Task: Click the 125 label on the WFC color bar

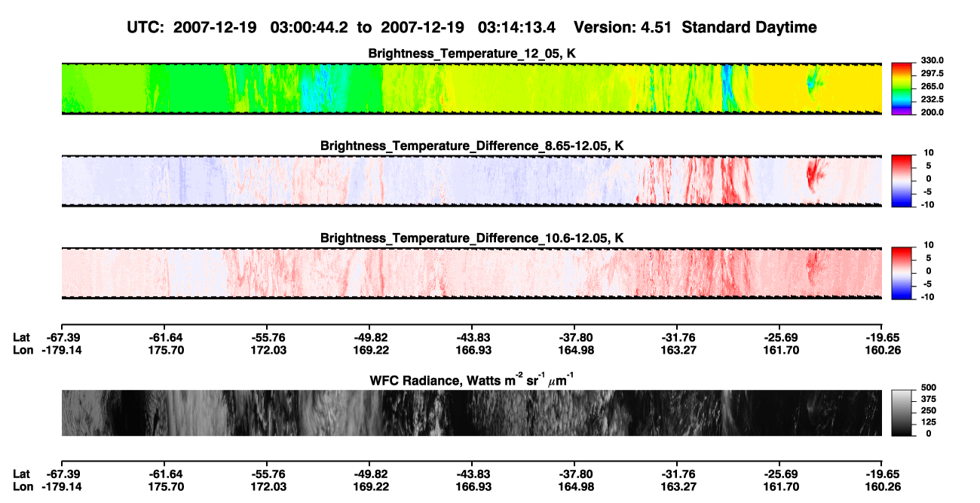Action: point(928,422)
